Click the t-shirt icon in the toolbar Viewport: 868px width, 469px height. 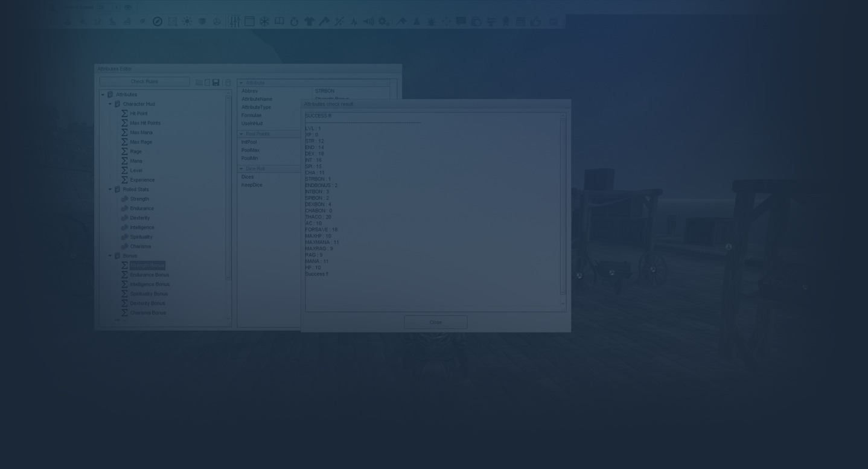coord(309,22)
